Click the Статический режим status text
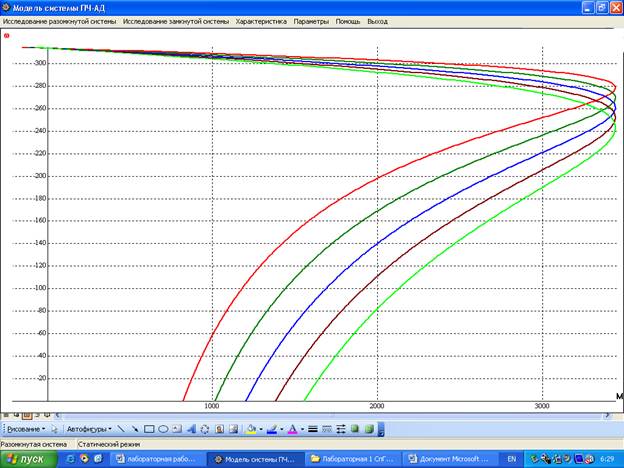 tap(109, 444)
